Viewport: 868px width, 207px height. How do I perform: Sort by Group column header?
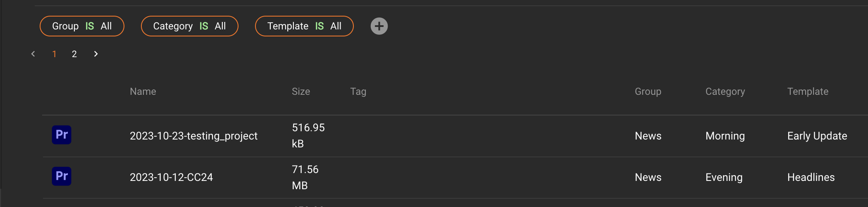[648, 91]
